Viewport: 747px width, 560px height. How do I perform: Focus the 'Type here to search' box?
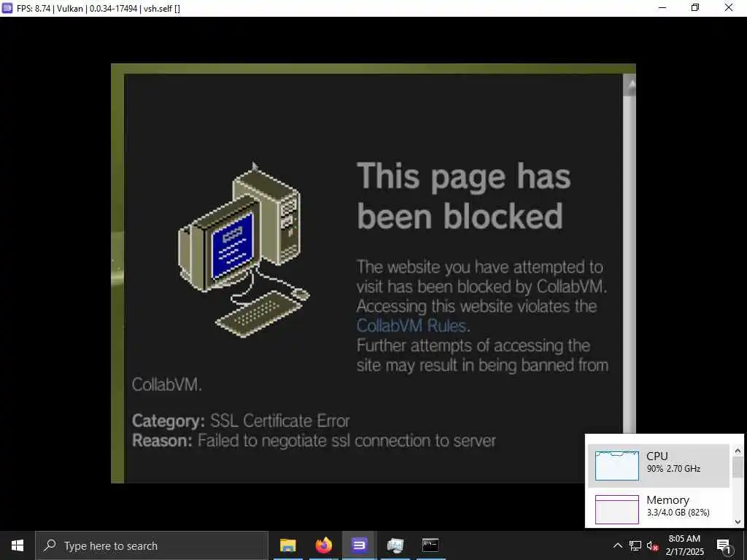[152, 545]
